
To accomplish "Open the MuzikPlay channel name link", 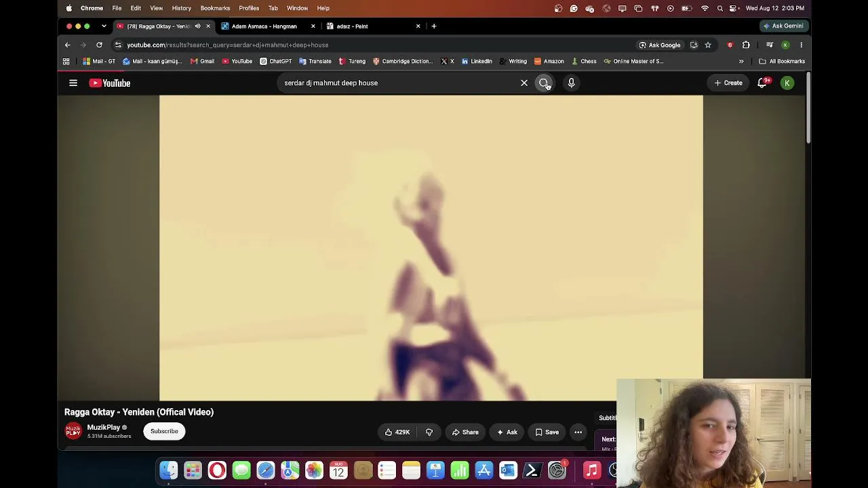I will tap(103, 427).
